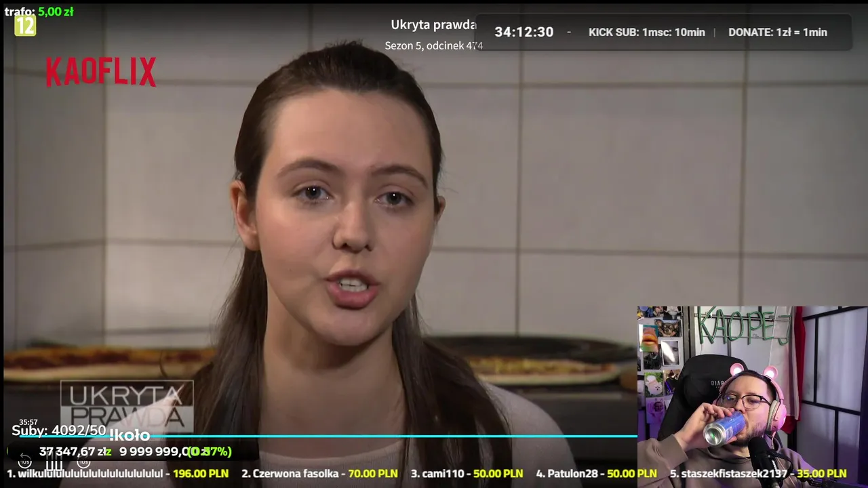Click 'DONATE: 1zł = 1min' text
The height and width of the screenshot is (488, 868).
777,32
